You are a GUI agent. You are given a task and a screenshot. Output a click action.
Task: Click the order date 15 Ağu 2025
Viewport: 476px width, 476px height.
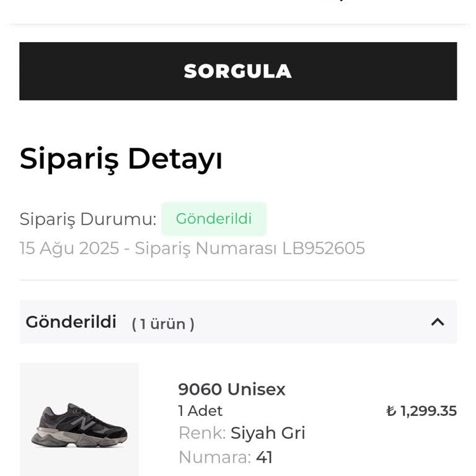tap(69, 249)
